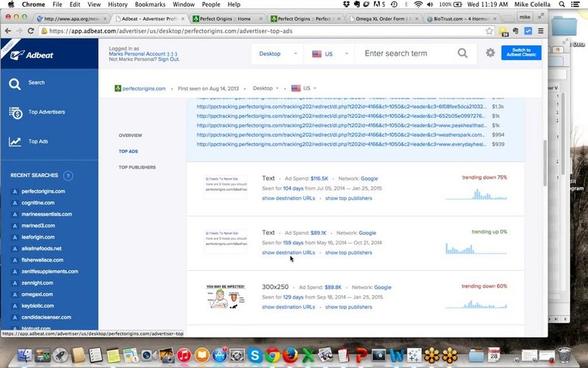This screenshot has height=368, width=588.
Task: Click the Wi-Fi icon in menu bar
Action: point(418,4)
